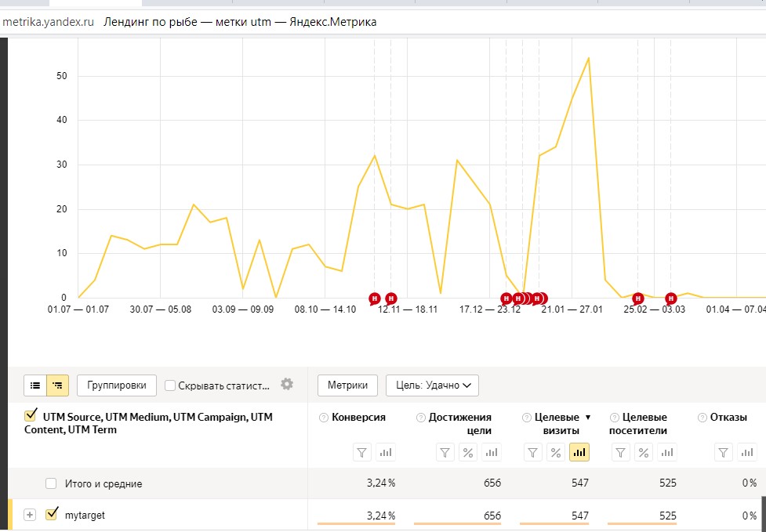Uncheck the mytarget row checkbox
The height and width of the screenshot is (532, 766).
click(x=51, y=515)
